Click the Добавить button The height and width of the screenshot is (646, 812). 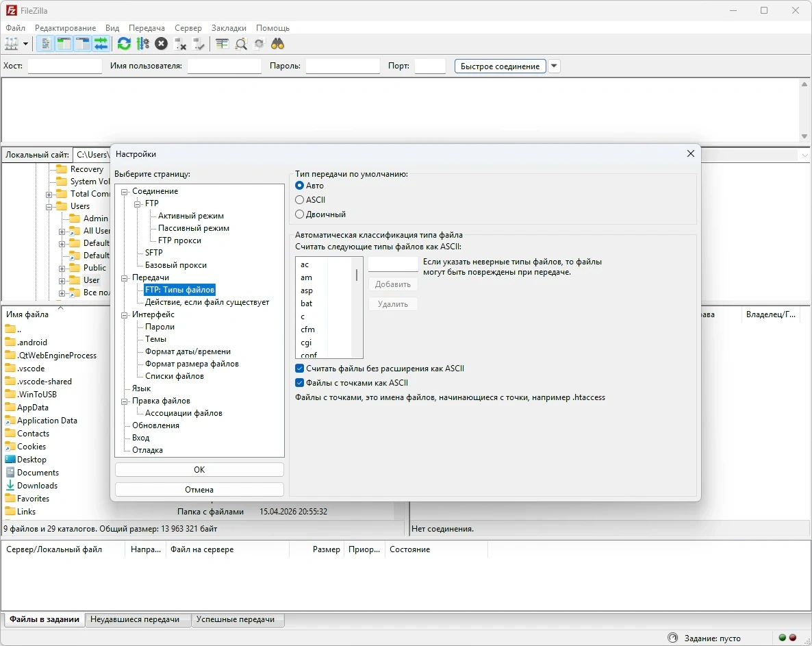click(x=393, y=284)
